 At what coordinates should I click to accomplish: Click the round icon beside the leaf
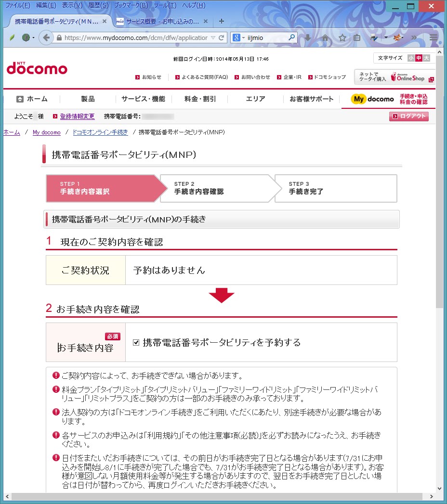[x=26, y=38]
